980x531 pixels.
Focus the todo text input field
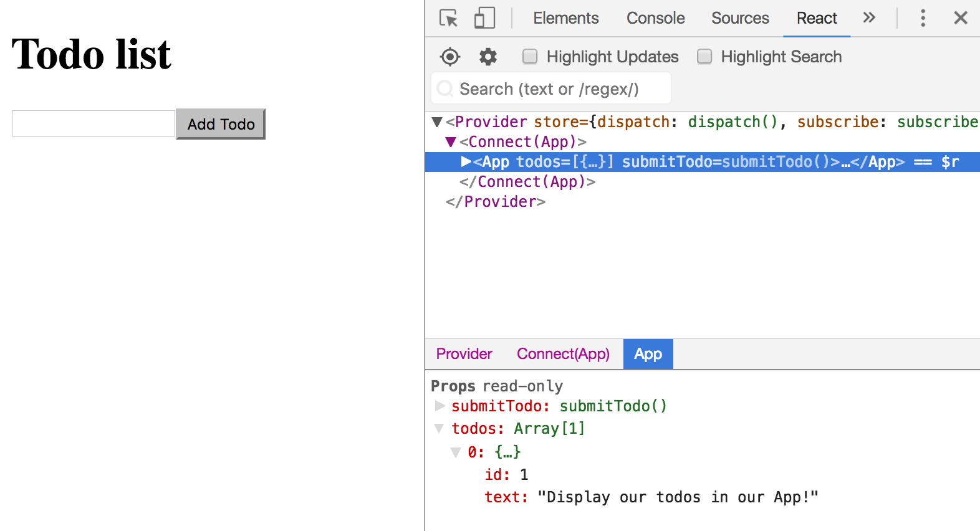click(94, 123)
